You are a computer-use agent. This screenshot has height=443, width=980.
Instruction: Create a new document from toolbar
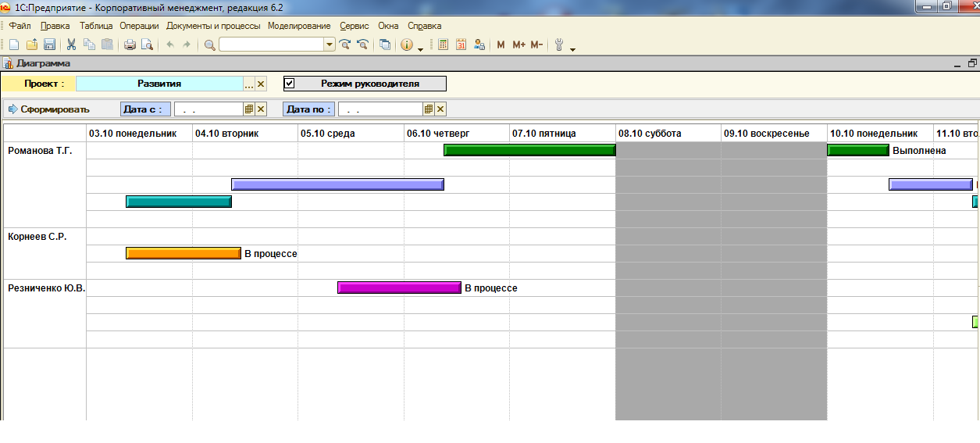click(x=14, y=45)
